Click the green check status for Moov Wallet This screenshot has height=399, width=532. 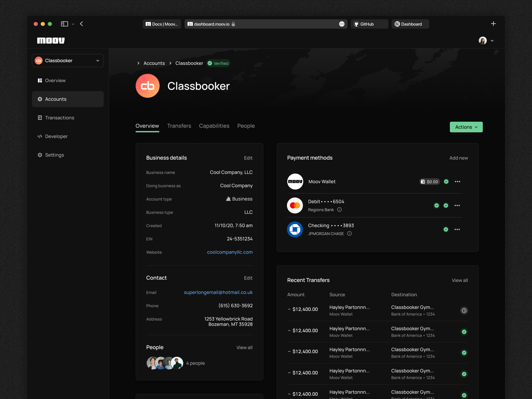pyautogui.click(x=446, y=182)
